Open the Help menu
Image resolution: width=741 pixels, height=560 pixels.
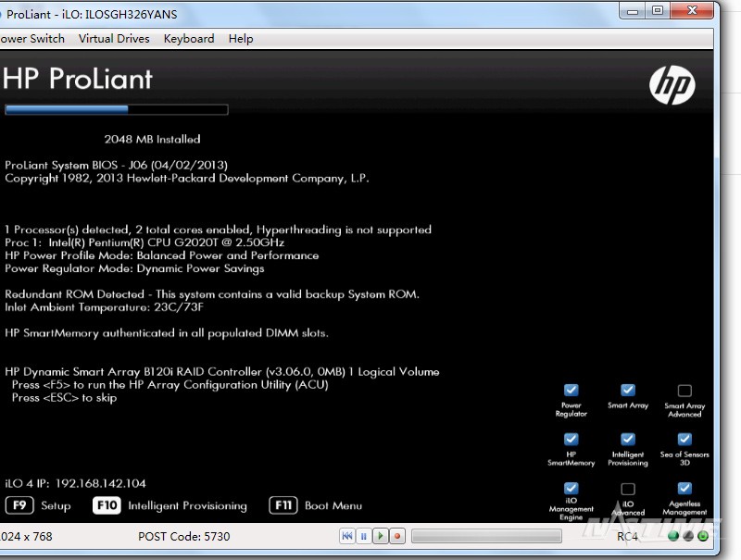pos(241,39)
